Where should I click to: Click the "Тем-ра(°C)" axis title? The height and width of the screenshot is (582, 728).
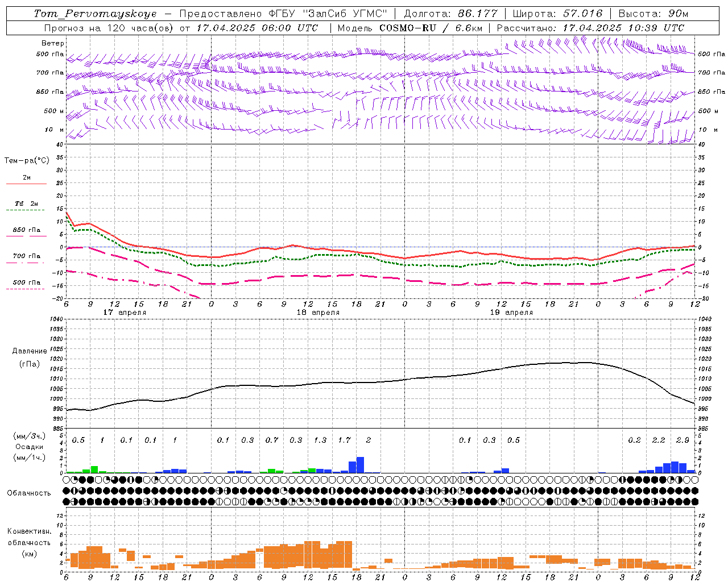[27, 161]
